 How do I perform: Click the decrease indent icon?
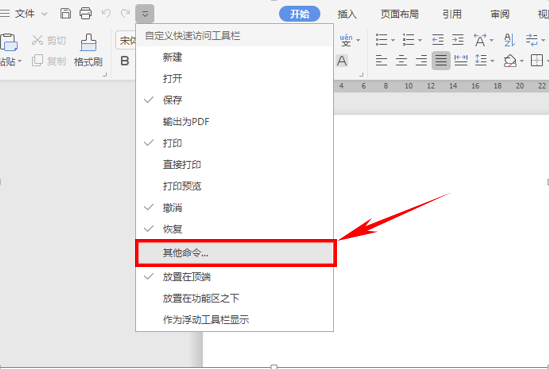point(438,40)
